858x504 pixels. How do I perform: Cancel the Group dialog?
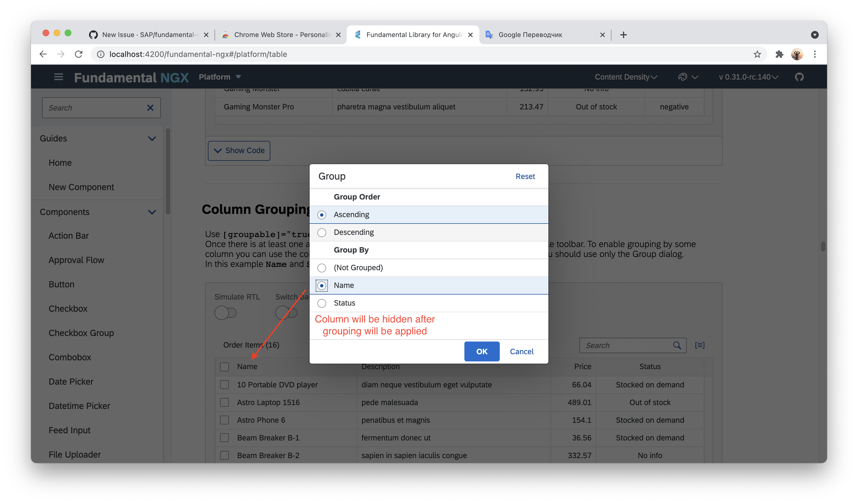(521, 351)
